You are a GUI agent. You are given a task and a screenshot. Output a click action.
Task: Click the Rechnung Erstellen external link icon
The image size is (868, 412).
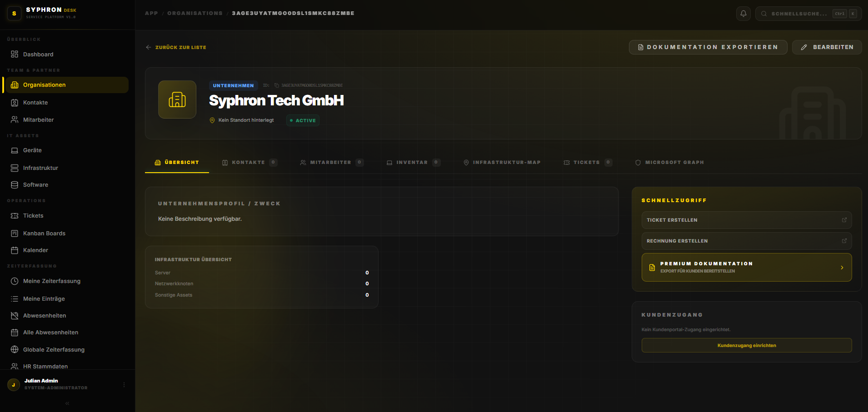(x=844, y=241)
